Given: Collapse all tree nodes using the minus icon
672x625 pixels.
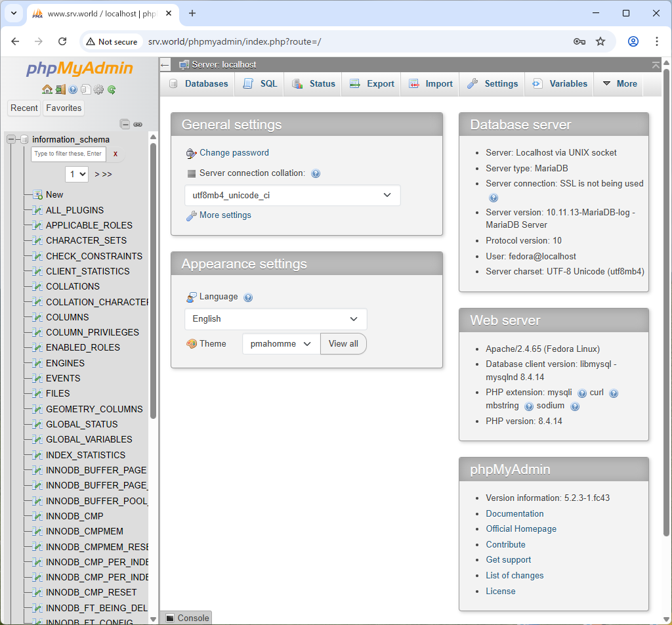Looking at the screenshot, I should coord(125,124).
